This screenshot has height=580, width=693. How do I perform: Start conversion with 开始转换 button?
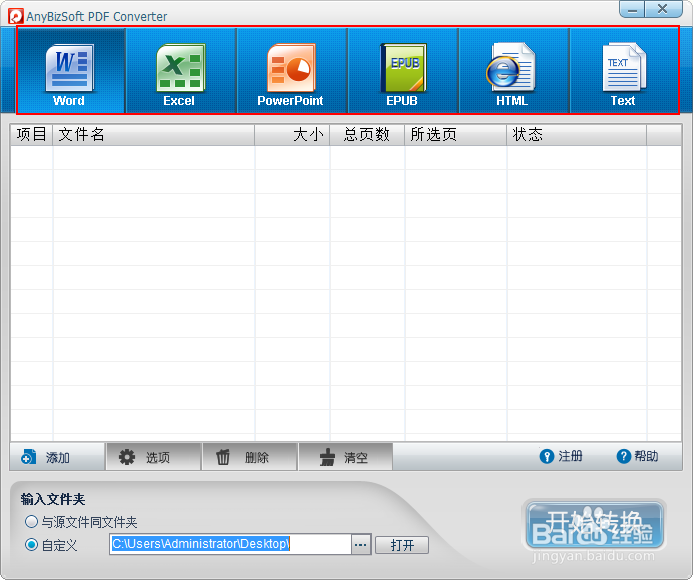tap(594, 524)
